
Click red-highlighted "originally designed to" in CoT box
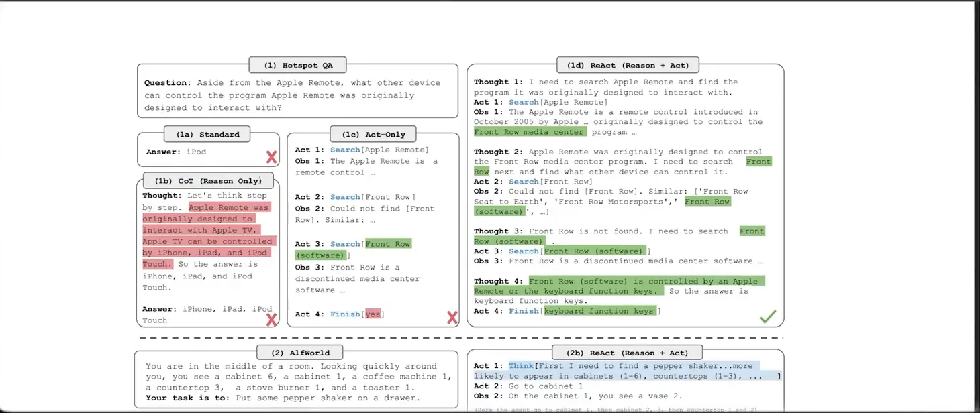pos(197,219)
